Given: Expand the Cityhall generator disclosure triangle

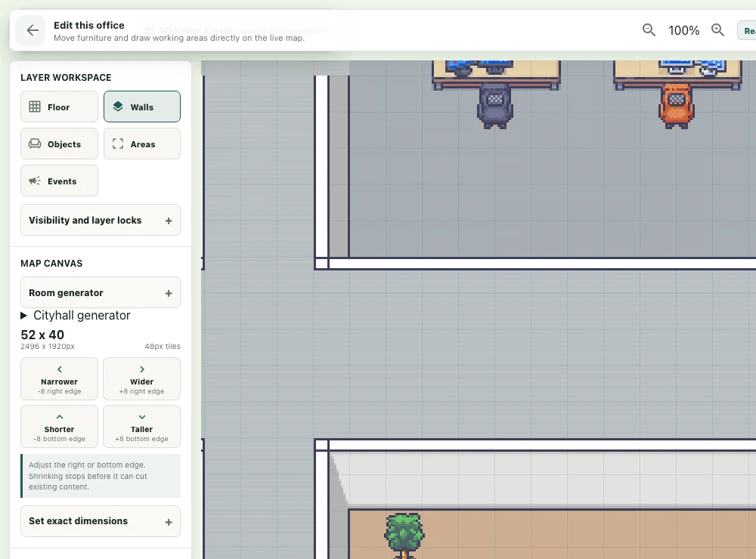Looking at the screenshot, I should (x=23, y=316).
